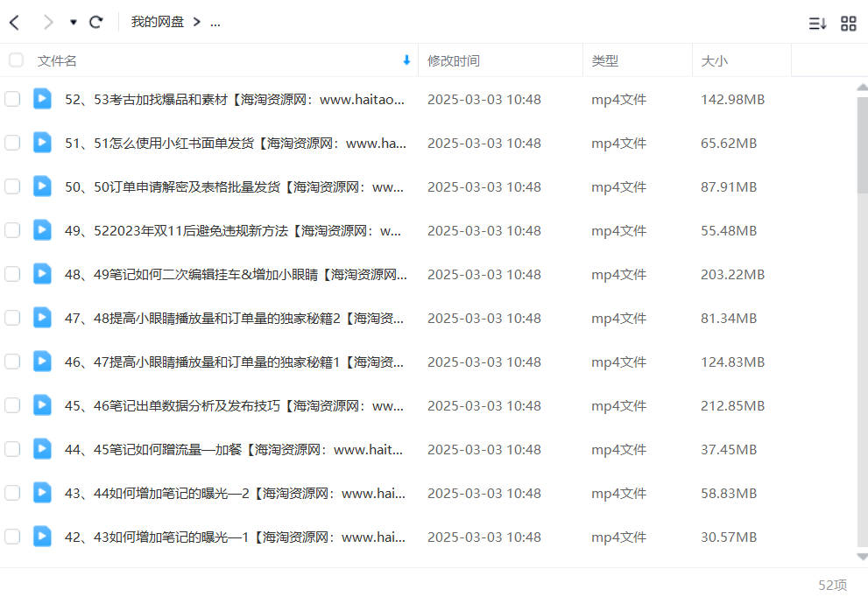
Task: Click video icon of 49、522023年双11后避免违规新方法
Action: pos(42,229)
